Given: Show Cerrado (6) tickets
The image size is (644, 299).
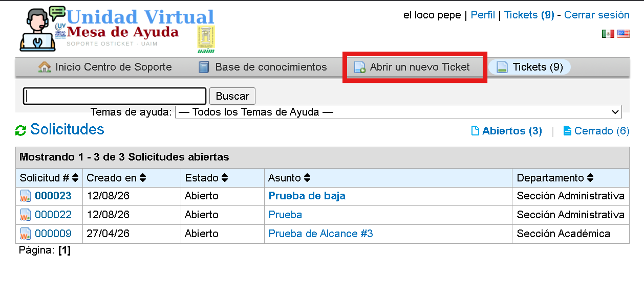Looking at the screenshot, I should click(596, 131).
